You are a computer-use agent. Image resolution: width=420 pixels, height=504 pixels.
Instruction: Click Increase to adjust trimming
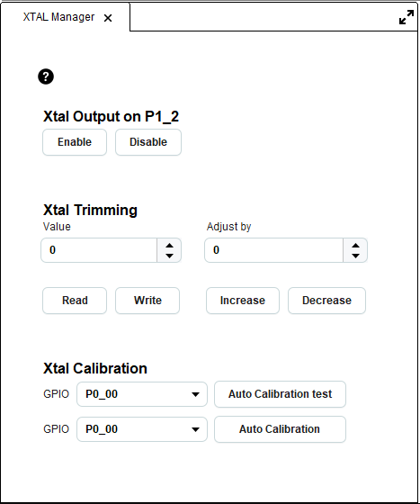pos(243,301)
